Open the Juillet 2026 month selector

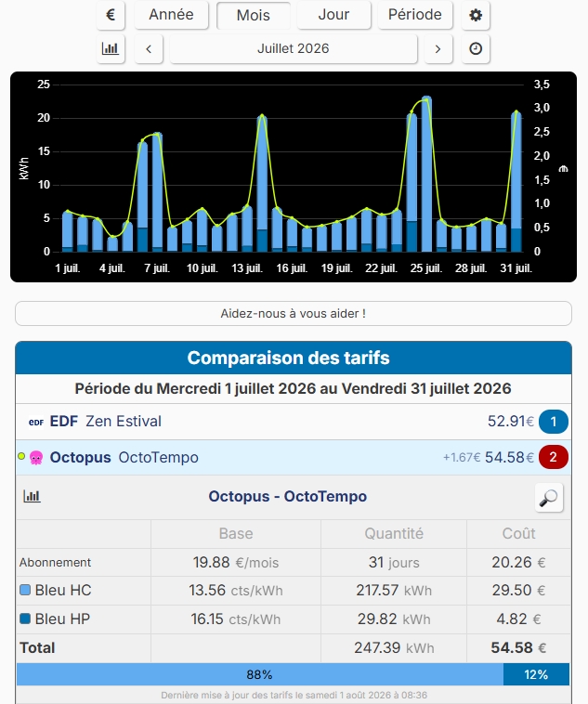tap(294, 48)
